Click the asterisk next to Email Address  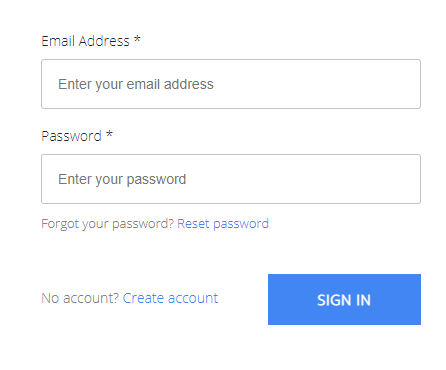(x=137, y=39)
